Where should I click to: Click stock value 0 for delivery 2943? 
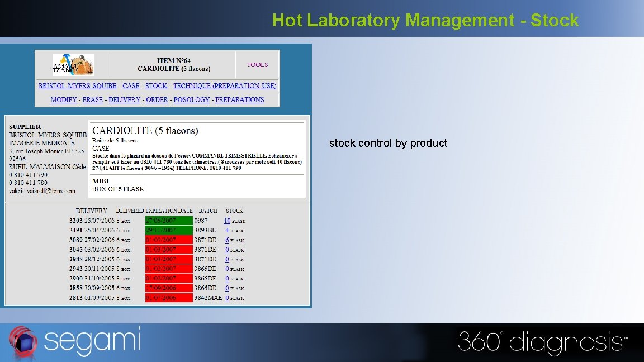coord(227,269)
